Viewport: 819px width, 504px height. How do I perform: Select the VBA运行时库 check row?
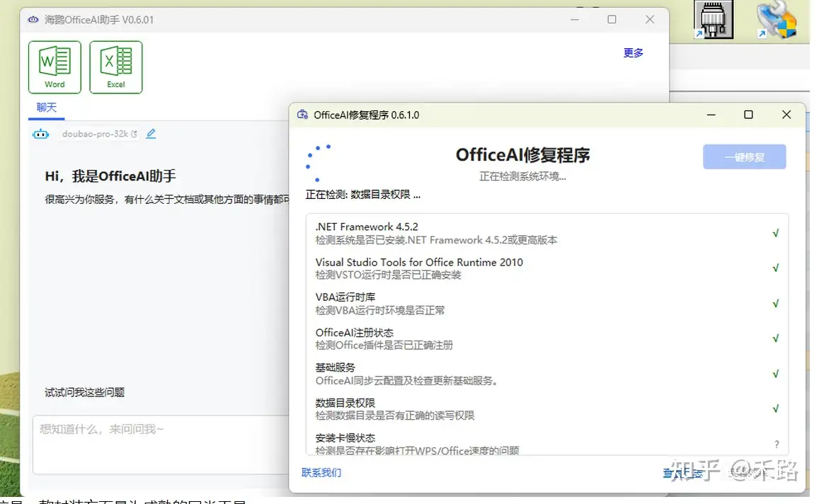point(547,304)
